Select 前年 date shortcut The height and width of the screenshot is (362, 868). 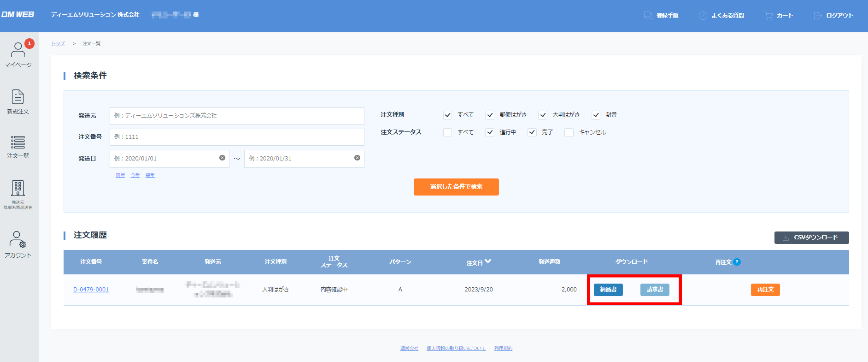[x=120, y=175]
